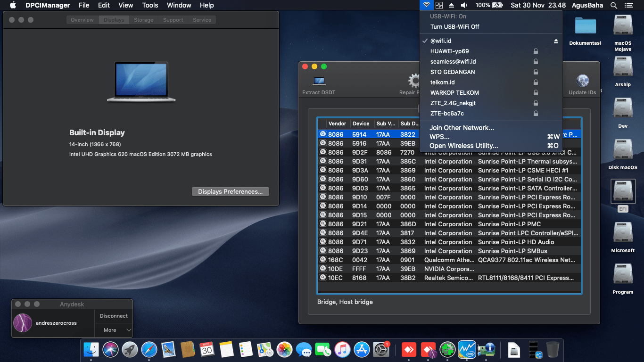
Task: Open Intel Power Gadget from the Dock
Action: point(466,349)
